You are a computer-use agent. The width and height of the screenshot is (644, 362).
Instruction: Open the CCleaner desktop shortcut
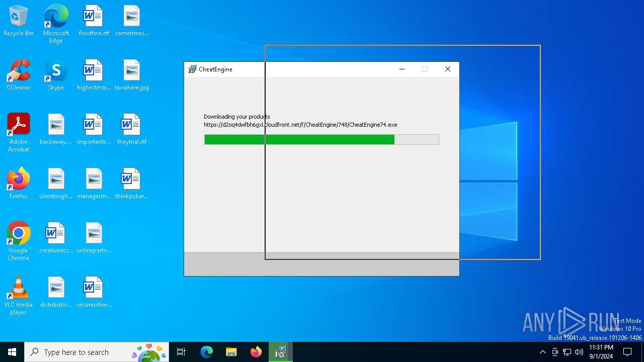(19, 75)
